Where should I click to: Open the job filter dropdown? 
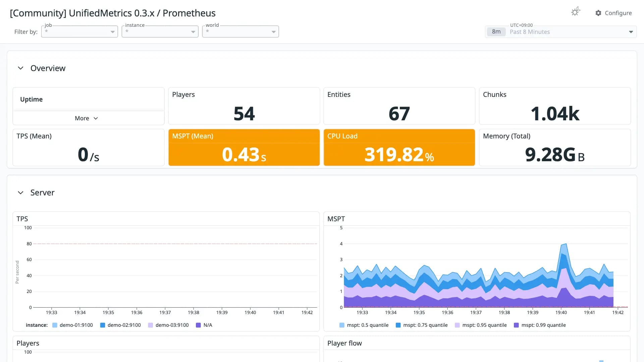(x=79, y=32)
